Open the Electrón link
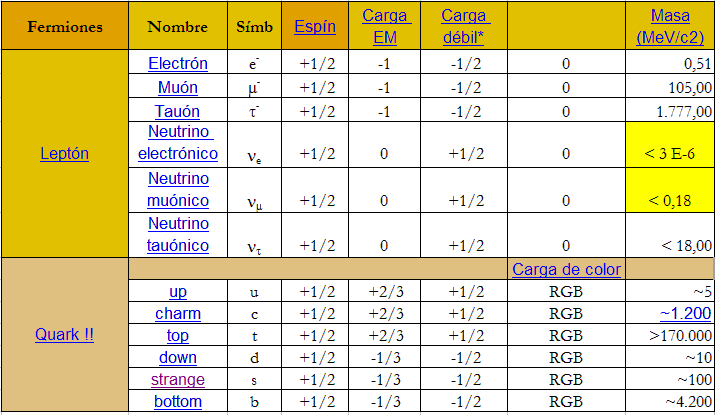 click(x=177, y=64)
